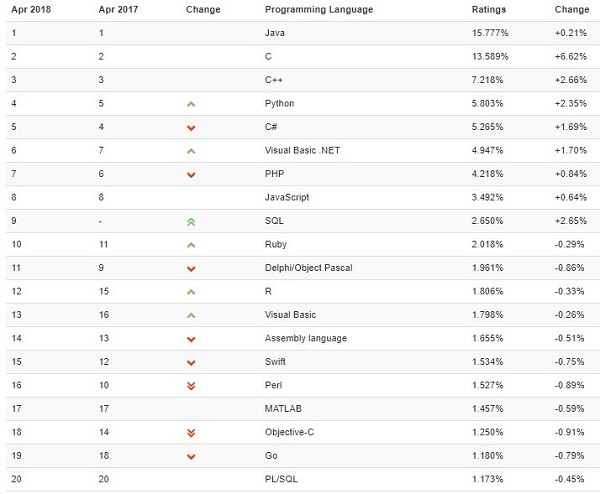Click the green up arrow beside Ruby
Viewport: 600px width, 494px height.
pyautogui.click(x=191, y=244)
